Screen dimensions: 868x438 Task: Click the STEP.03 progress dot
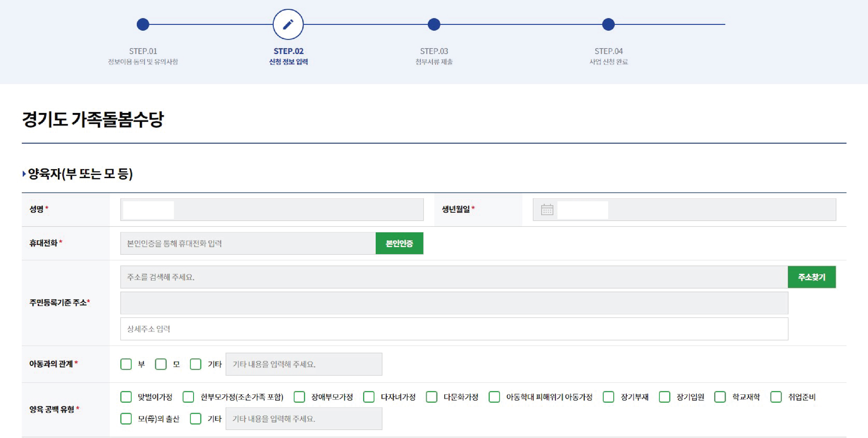[x=434, y=24]
